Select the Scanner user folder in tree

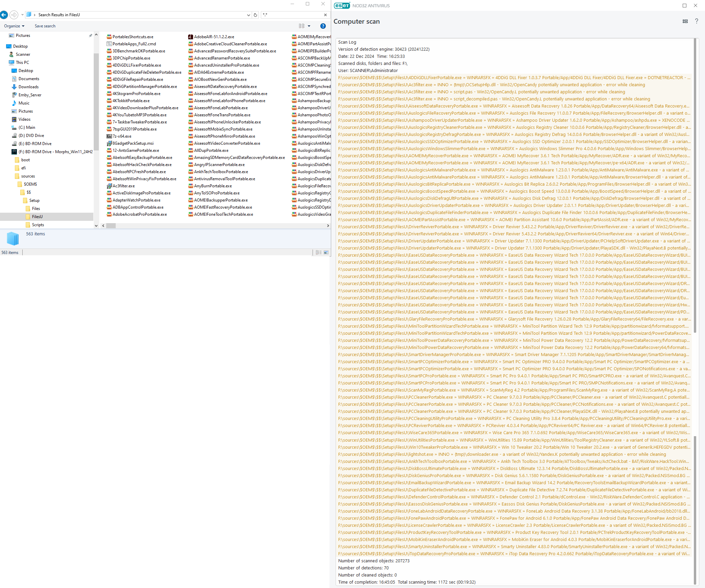coord(23,54)
